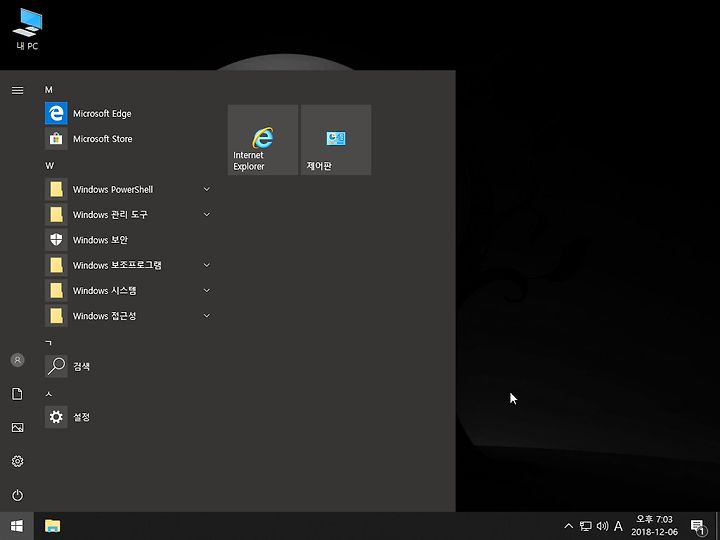Click the Show desktop sliver at the taskbar edge

pyautogui.click(x=717, y=526)
